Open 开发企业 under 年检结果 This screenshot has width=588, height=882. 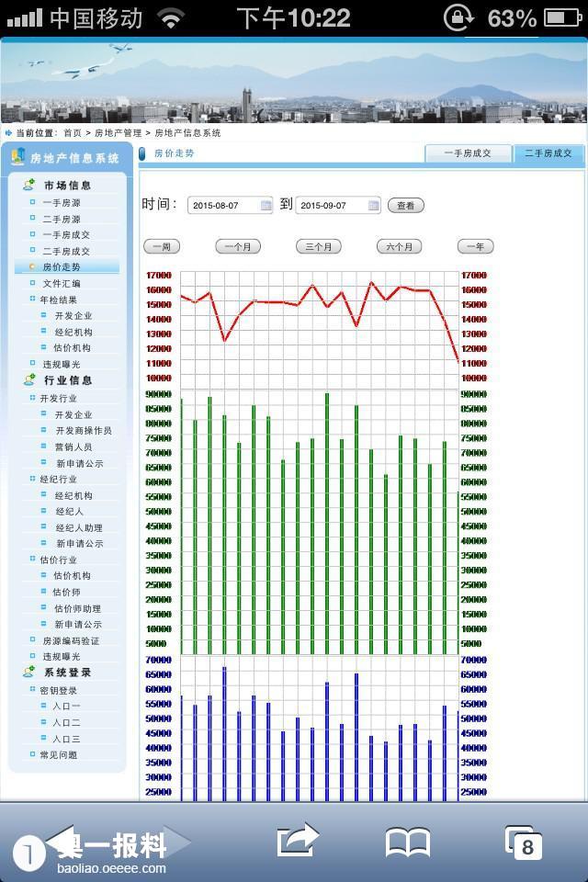click(x=73, y=315)
